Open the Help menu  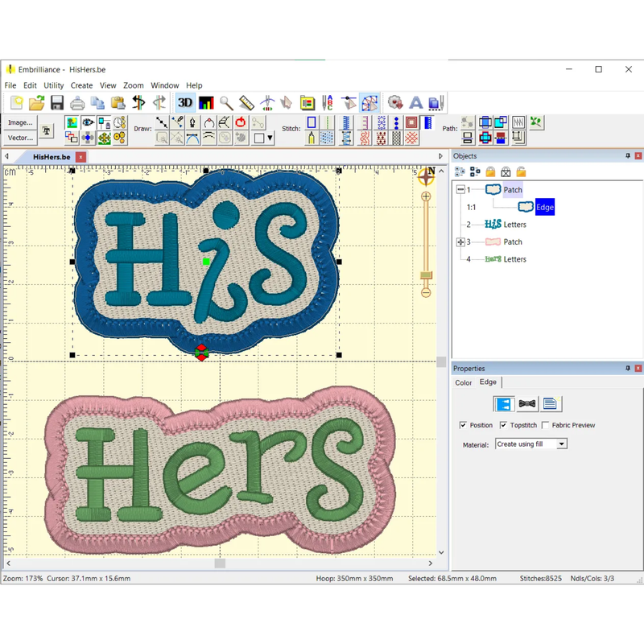coord(194,85)
